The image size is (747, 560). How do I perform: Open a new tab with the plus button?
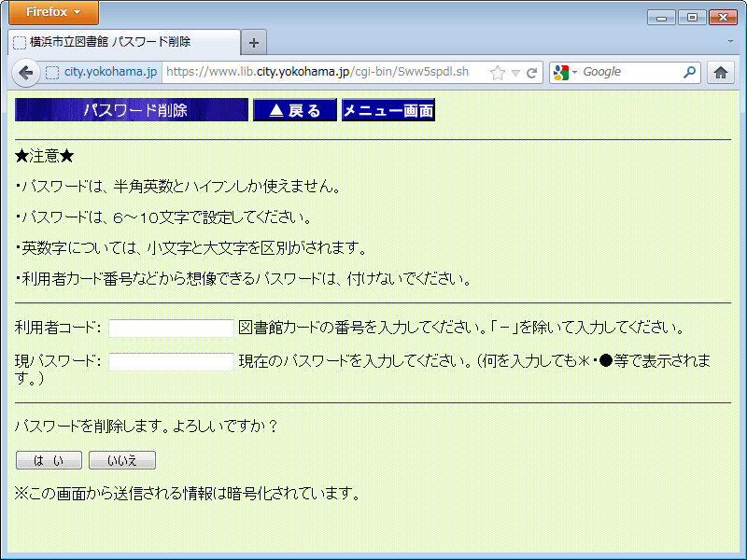click(254, 43)
